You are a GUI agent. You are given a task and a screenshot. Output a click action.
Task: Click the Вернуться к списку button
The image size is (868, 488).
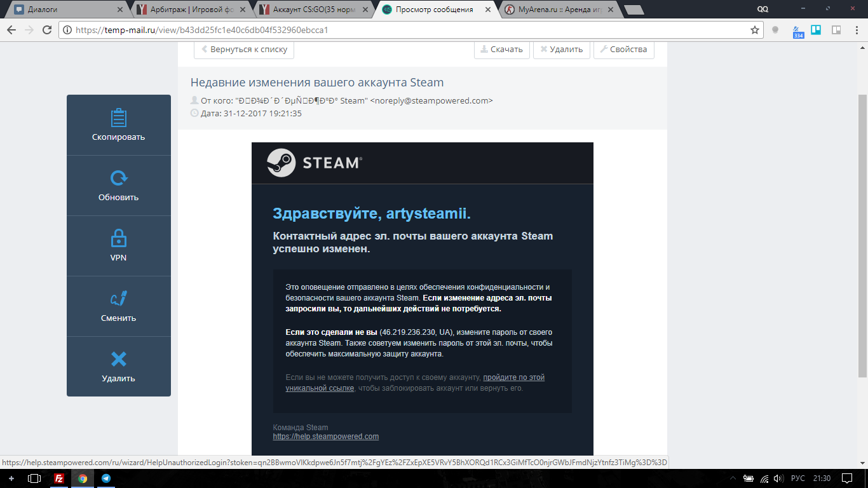(244, 50)
